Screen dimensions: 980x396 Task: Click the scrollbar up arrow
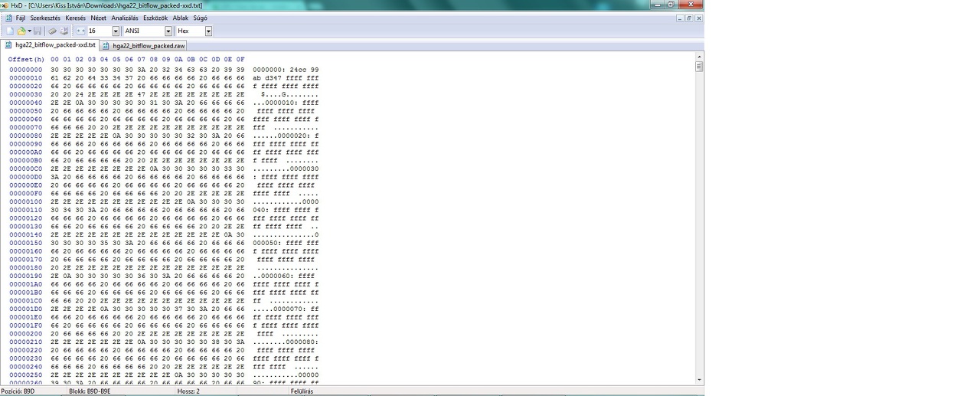coord(699,57)
